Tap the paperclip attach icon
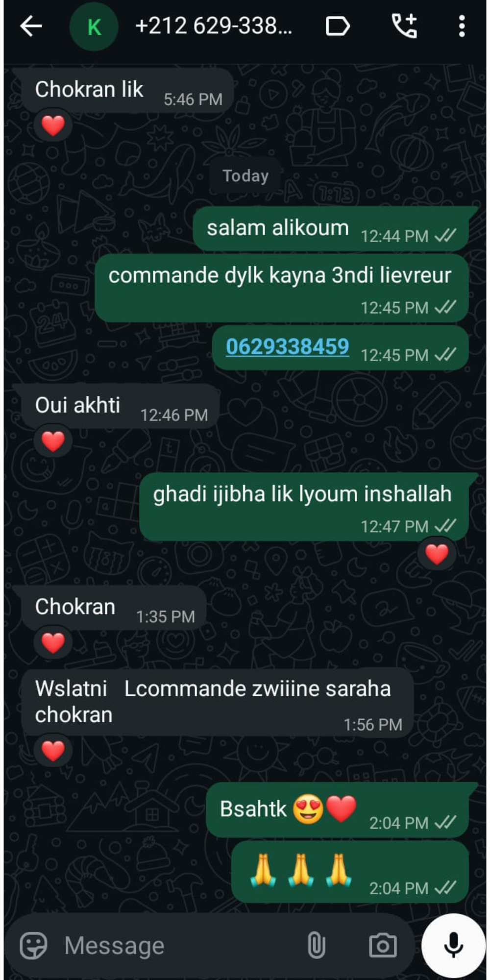 point(317,945)
